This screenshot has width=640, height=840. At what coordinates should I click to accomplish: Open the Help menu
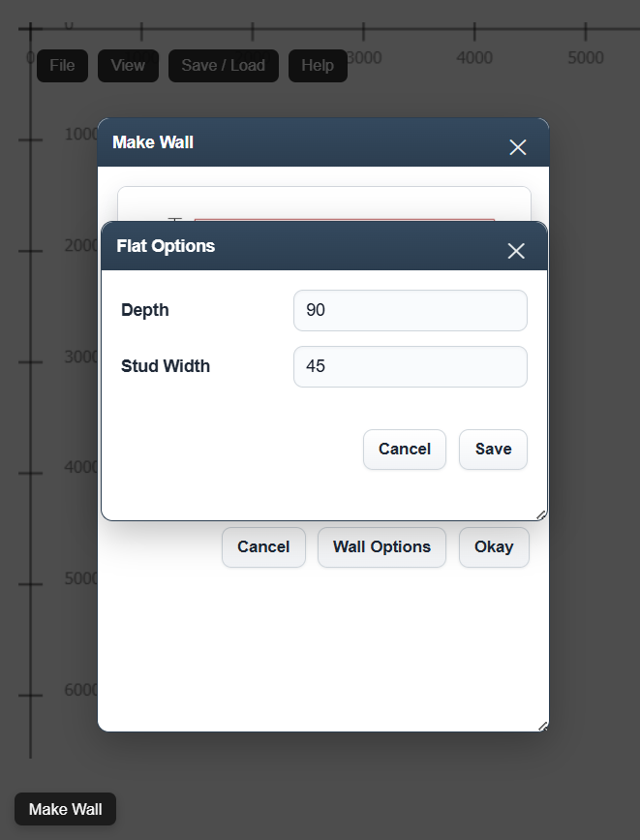pyautogui.click(x=318, y=66)
